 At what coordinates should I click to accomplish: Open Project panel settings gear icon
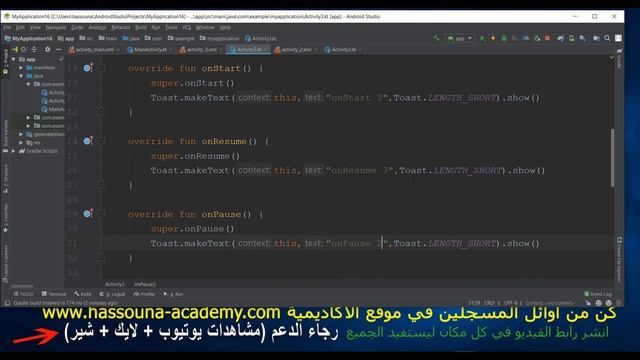pos(47,49)
